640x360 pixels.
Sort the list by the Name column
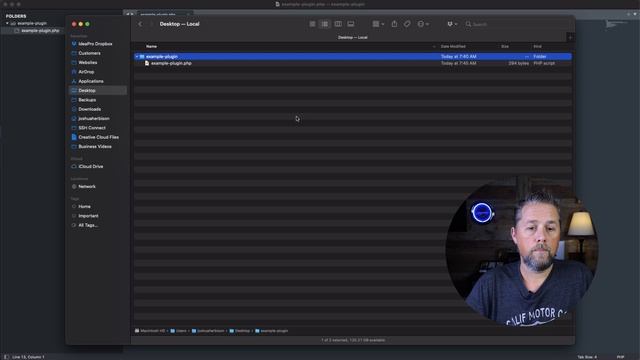[x=151, y=47]
